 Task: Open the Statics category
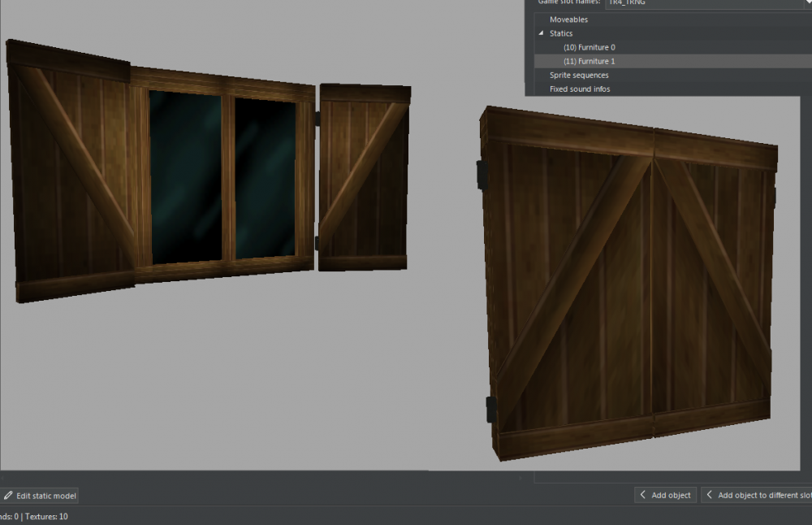pyautogui.click(x=561, y=33)
